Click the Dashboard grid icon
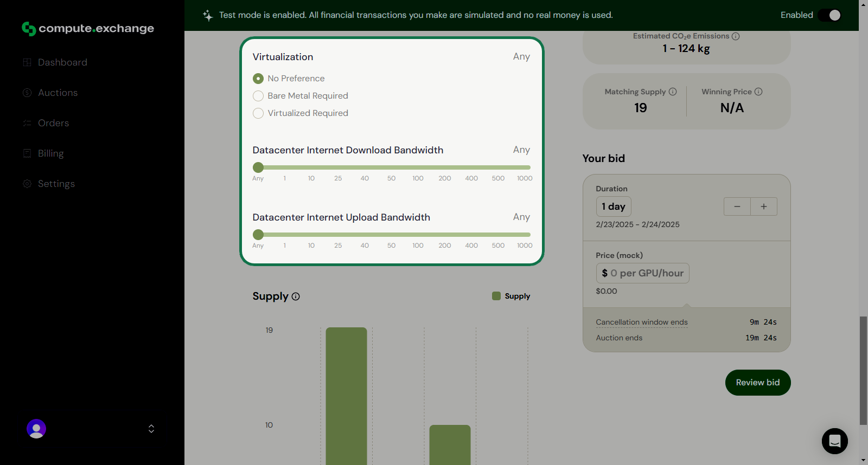Screen dimensions: 868x465 click(x=27, y=62)
